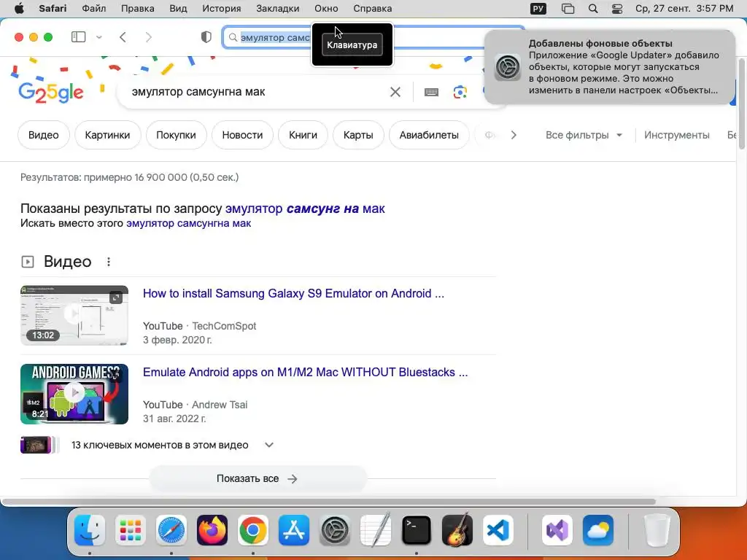Filter results by Покупки
Image resolution: width=747 pixels, height=560 pixels.
177,135
